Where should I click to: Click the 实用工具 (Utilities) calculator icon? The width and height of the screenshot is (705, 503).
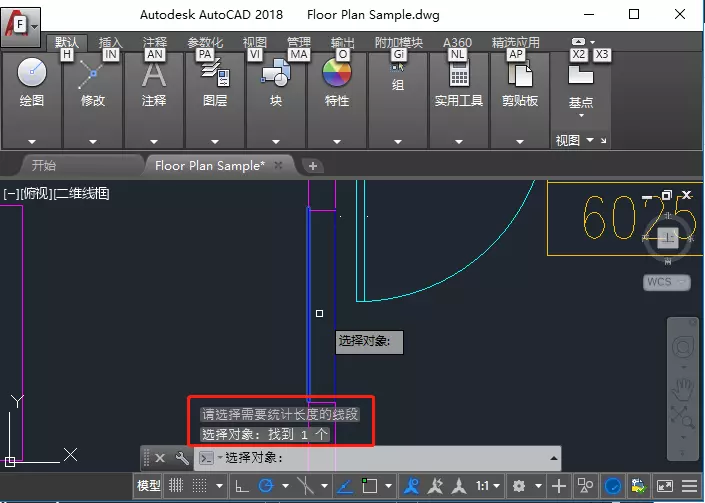(459, 74)
